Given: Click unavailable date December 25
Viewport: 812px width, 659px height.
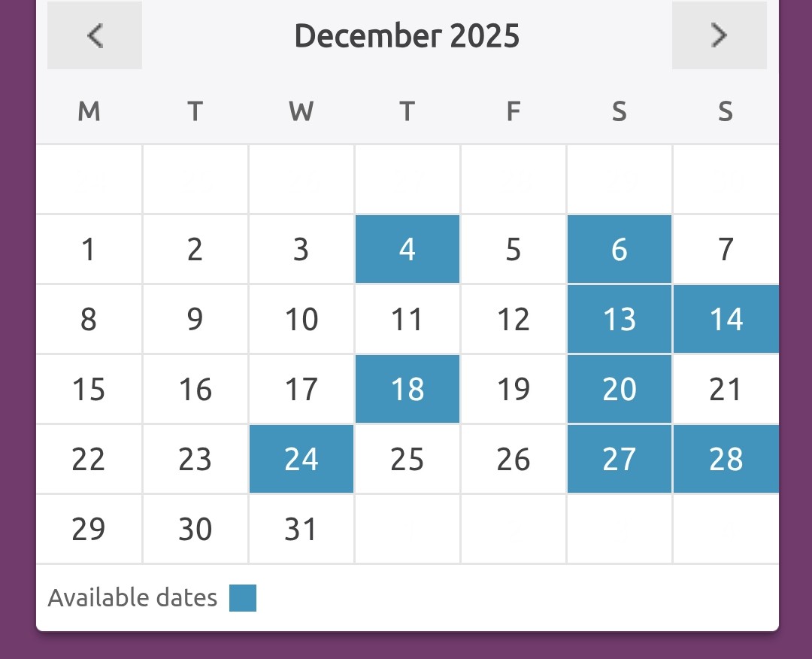Looking at the screenshot, I should tap(407, 459).
